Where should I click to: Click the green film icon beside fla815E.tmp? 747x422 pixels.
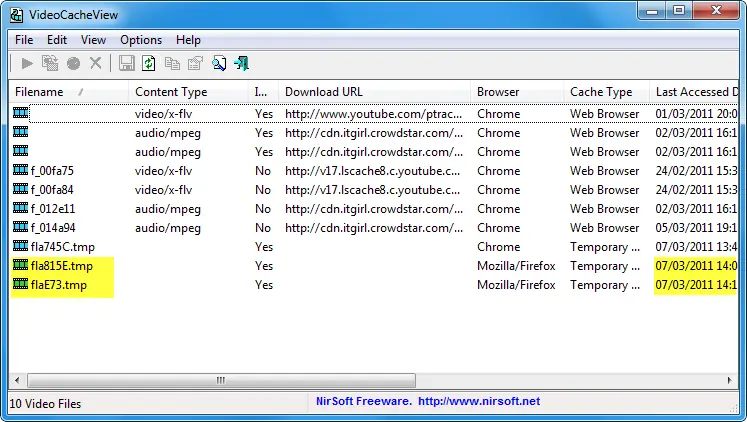20,265
